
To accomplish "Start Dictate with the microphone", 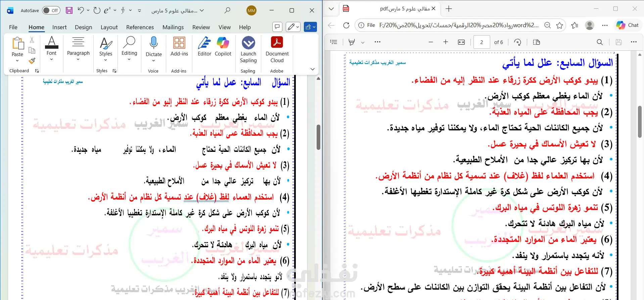I will point(154,49).
